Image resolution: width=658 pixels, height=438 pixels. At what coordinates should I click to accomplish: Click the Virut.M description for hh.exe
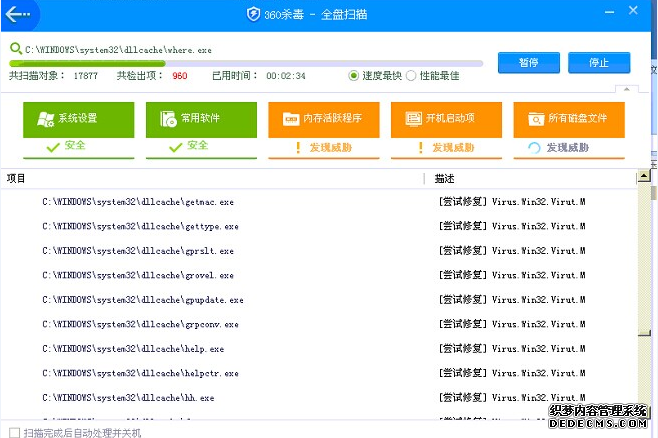tap(512, 397)
